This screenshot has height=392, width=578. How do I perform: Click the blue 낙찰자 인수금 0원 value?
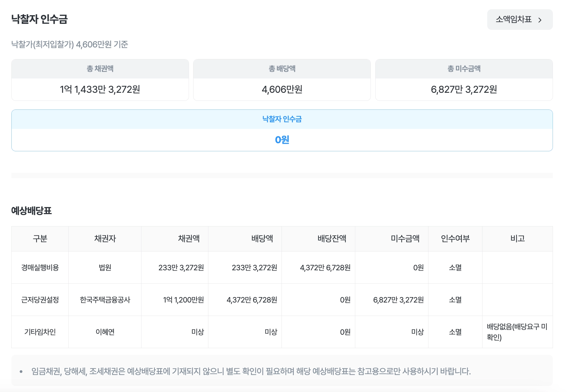click(282, 140)
